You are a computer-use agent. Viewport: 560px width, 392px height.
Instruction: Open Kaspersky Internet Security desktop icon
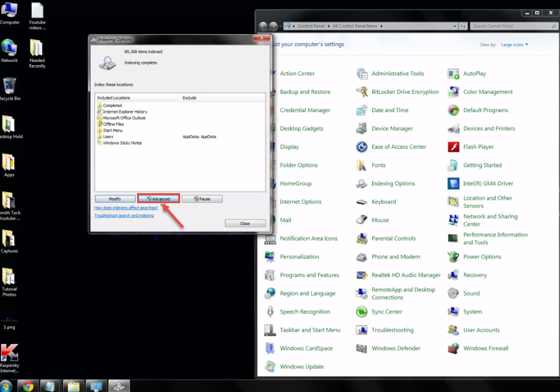[9, 358]
